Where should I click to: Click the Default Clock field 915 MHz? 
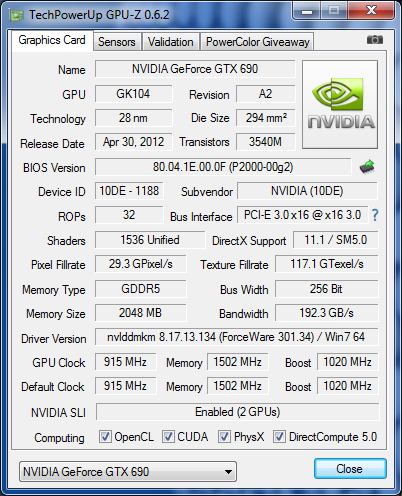[125, 386]
